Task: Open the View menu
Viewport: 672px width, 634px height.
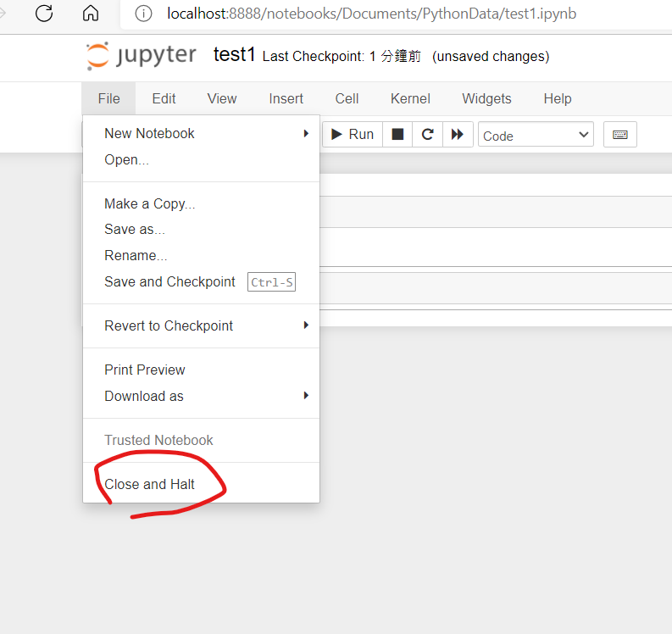Action: [222, 98]
